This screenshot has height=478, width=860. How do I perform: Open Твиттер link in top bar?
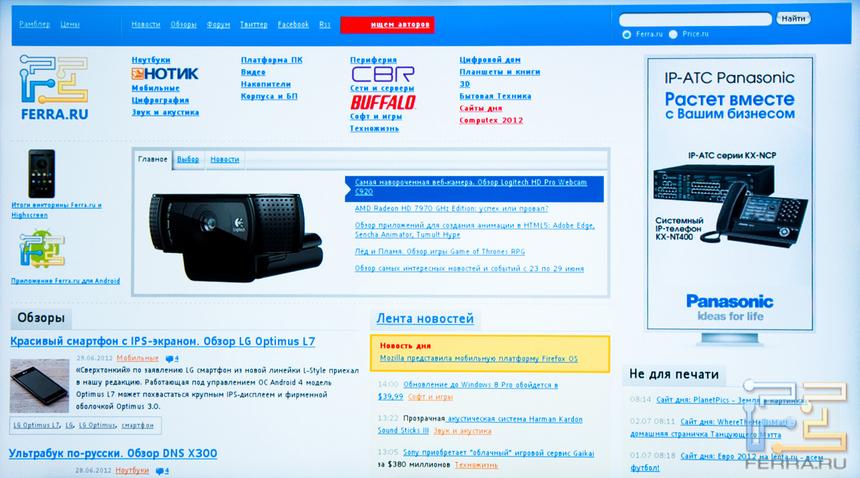pos(254,25)
